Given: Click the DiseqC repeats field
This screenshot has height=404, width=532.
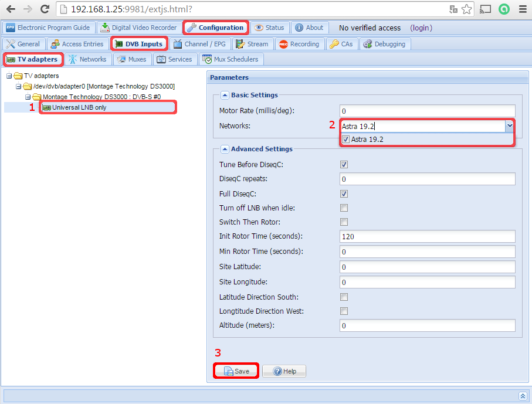Looking at the screenshot, I should 428,179.
